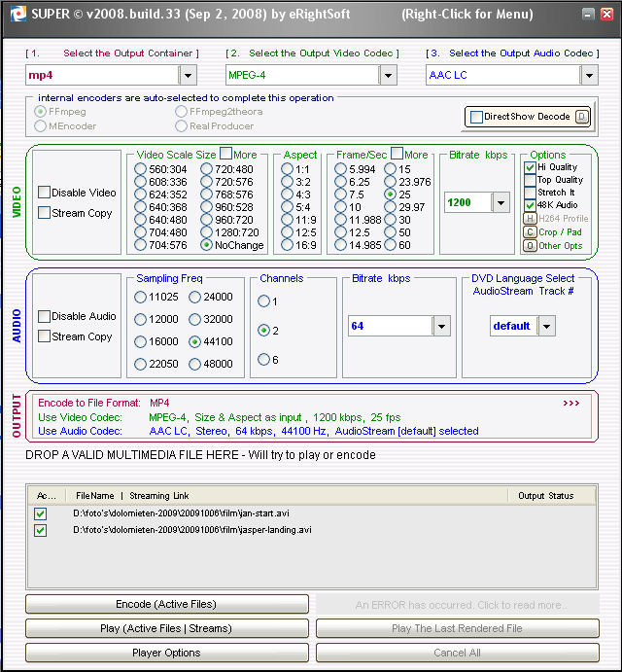Screen dimensions: 622x672
Task: Click the >>> arrows in the Output panel
Action: (571, 403)
